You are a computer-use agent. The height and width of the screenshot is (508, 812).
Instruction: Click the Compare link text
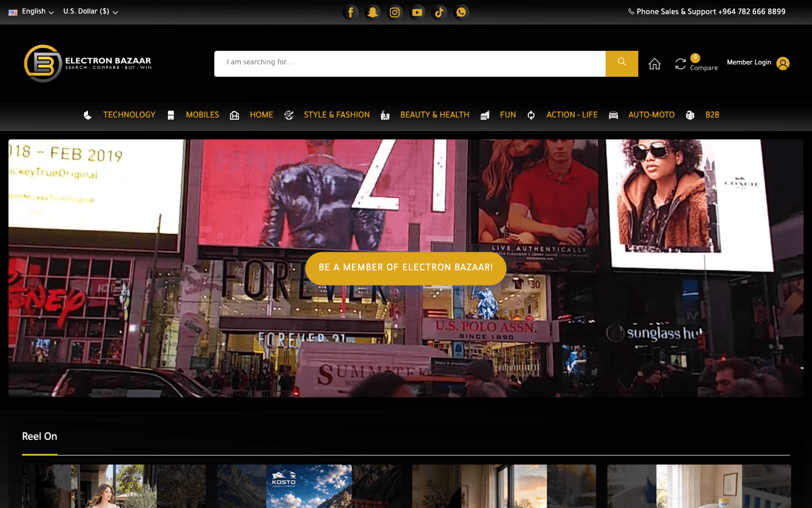click(704, 68)
